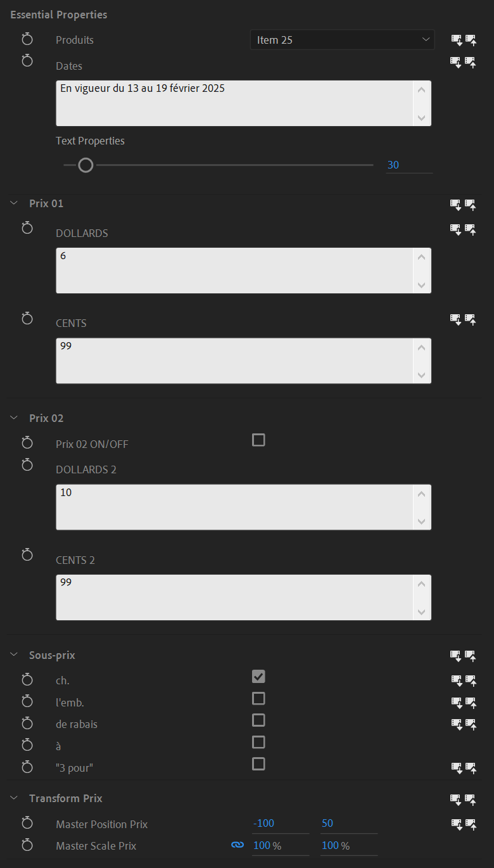Check the "de rabais" checkbox

[258, 720]
